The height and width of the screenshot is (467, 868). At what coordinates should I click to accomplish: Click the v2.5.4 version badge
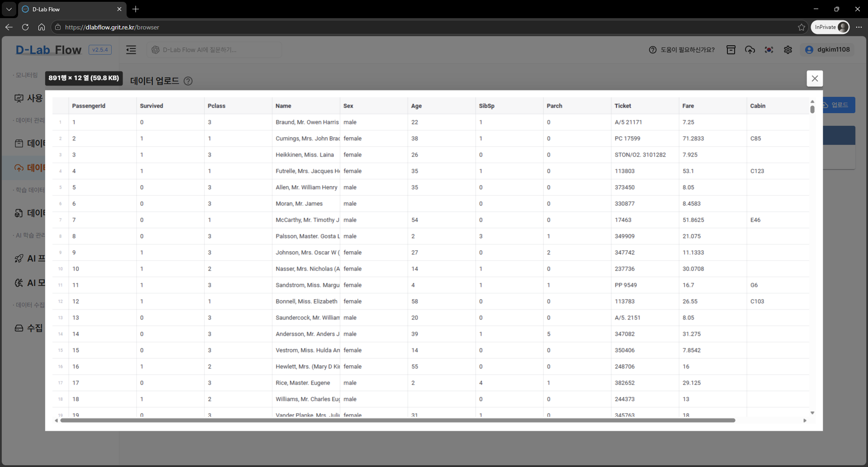click(x=100, y=50)
